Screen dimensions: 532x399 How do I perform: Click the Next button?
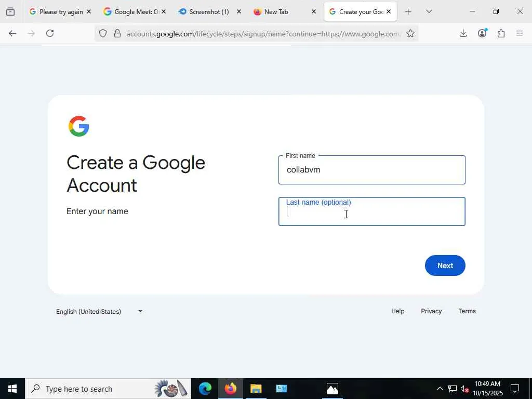pos(445,265)
